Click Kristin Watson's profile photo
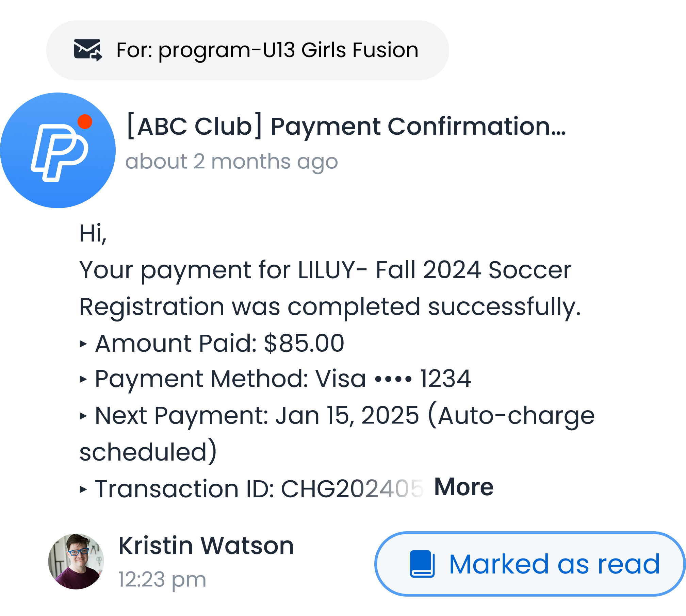This screenshot has height=616, width=686. point(76,561)
